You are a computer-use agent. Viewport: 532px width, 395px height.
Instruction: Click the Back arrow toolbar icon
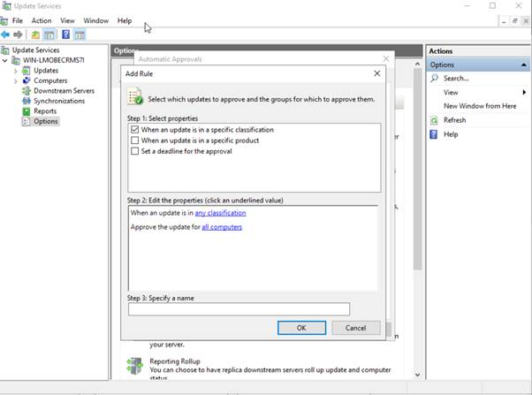(x=5, y=34)
